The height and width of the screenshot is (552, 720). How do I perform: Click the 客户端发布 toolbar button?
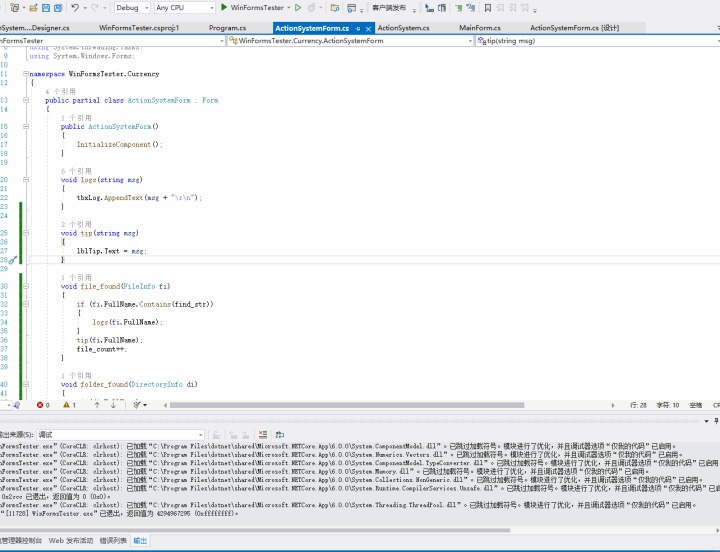389,7
